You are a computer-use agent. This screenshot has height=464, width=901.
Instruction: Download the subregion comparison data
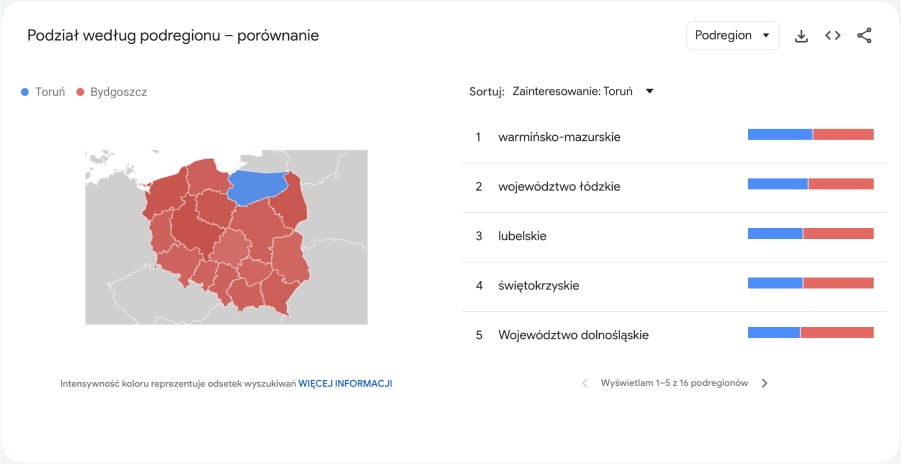(801, 36)
